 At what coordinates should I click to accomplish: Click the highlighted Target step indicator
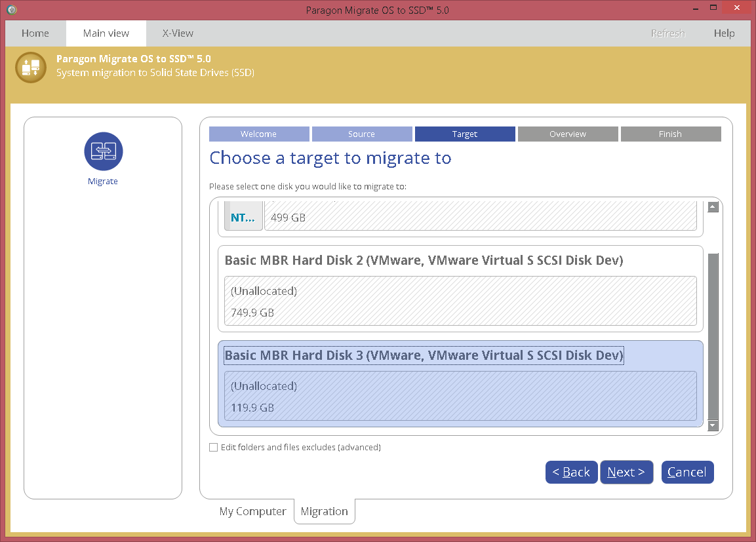coord(465,134)
